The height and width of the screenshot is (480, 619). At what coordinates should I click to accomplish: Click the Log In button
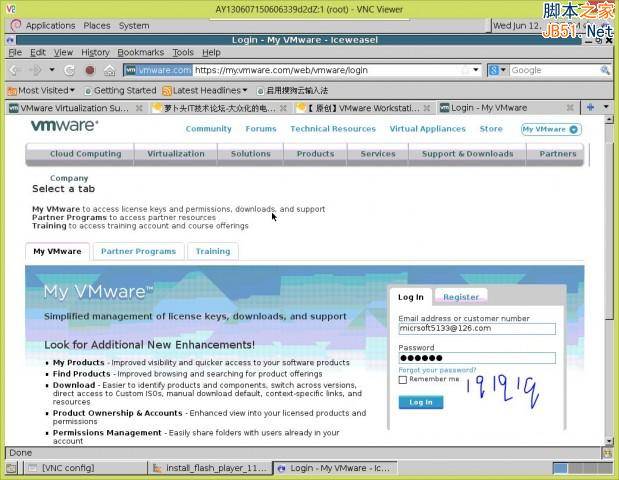421,402
